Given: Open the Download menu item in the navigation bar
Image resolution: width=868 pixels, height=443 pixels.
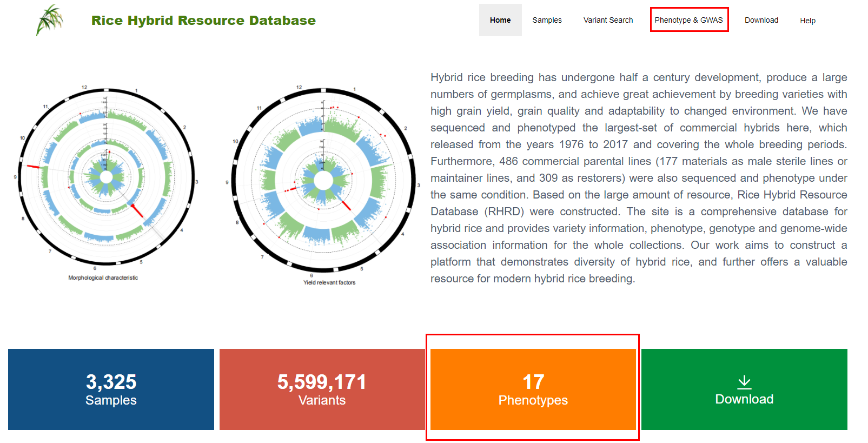Looking at the screenshot, I should point(761,20).
